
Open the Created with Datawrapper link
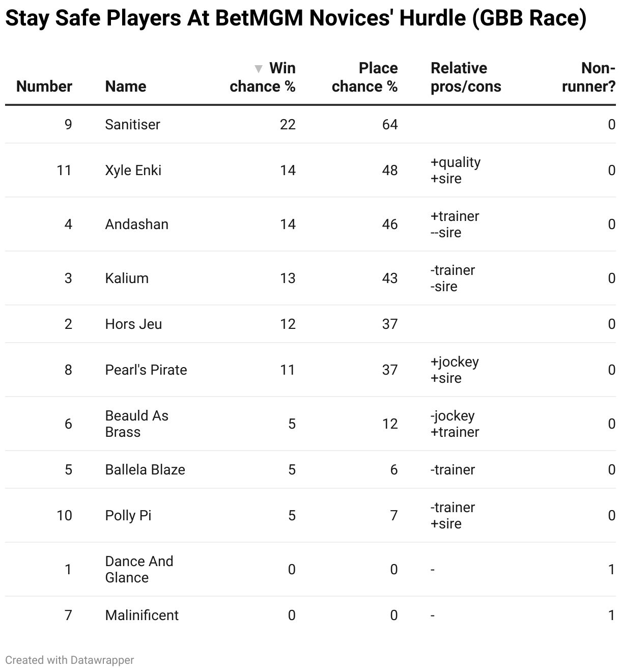70,660
